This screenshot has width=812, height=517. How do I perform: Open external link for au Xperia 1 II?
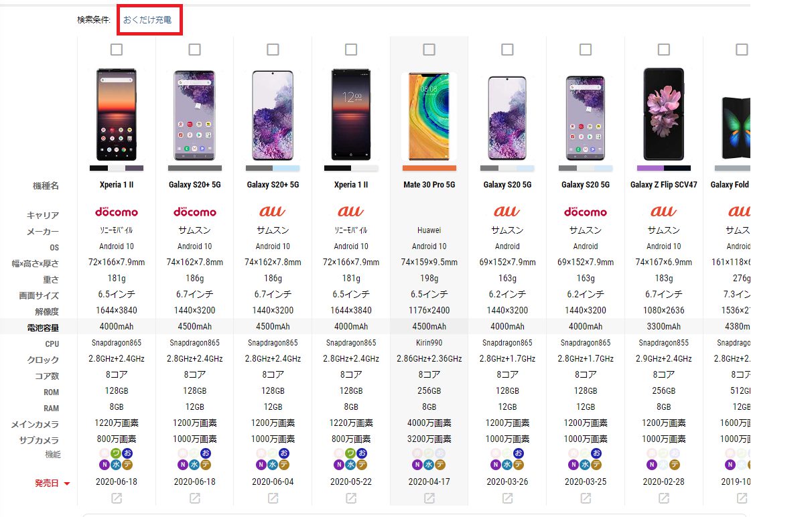[351, 498]
